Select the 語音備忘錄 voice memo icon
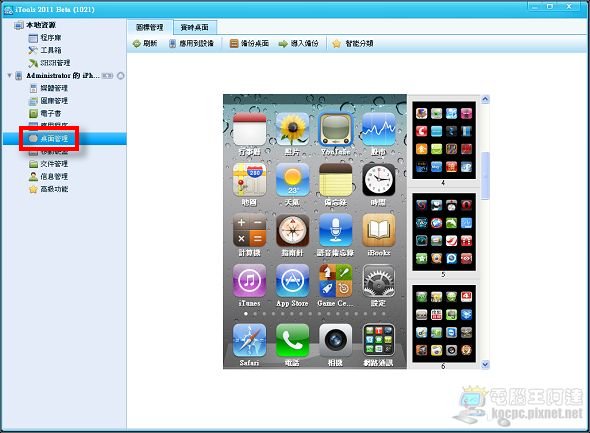This screenshot has height=433, width=590. coord(336,230)
